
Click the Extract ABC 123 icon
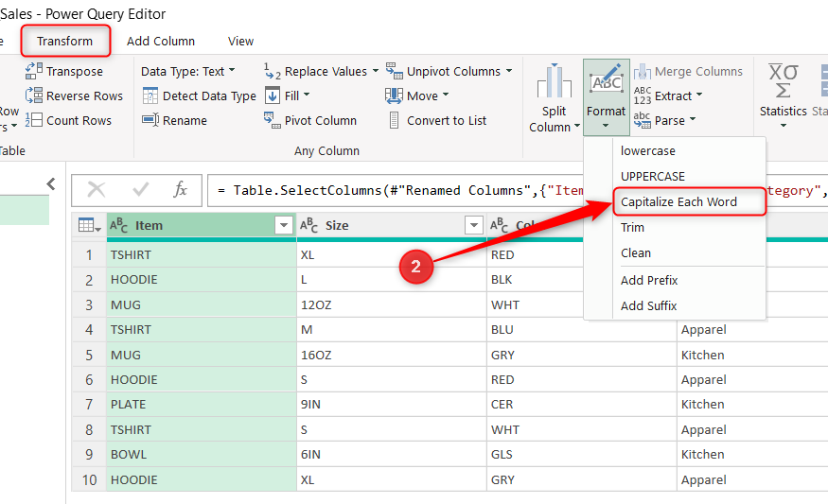pyautogui.click(x=643, y=96)
